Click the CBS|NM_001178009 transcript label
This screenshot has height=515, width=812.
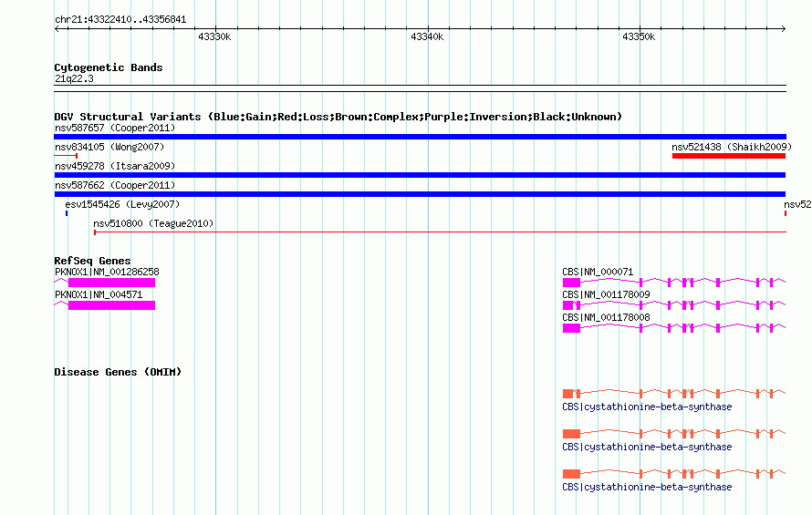(x=606, y=294)
